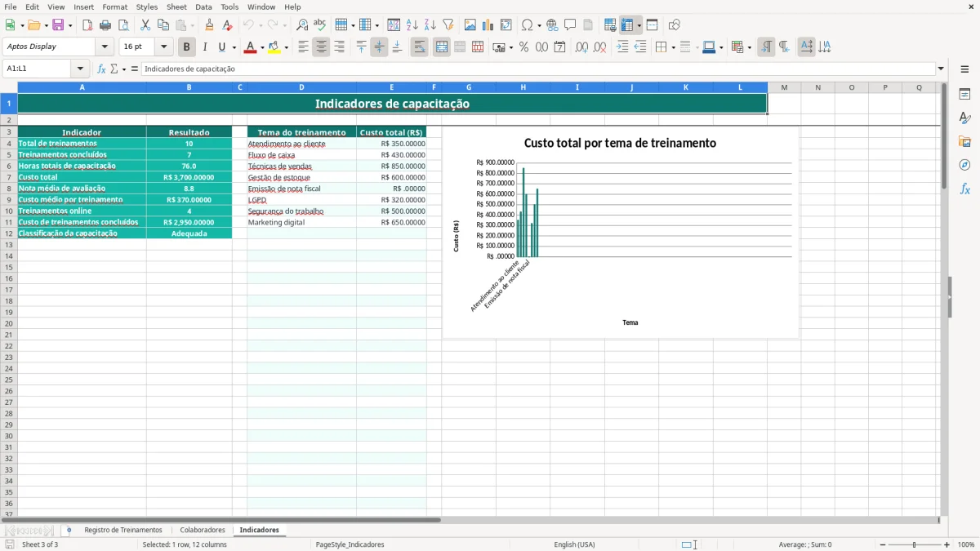Open sidebar Gallery panel icon
980x551 pixels.
(x=964, y=142)
